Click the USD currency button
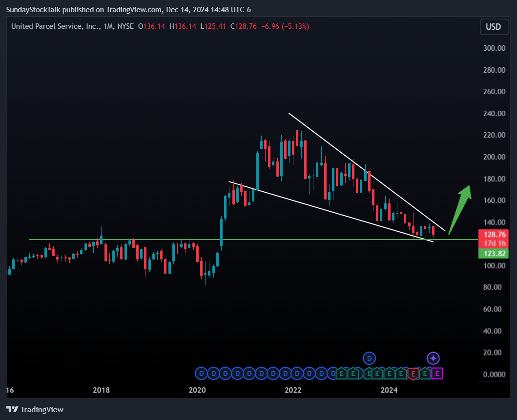Screen dimensions: 517x420 click(x=493, y=27)
